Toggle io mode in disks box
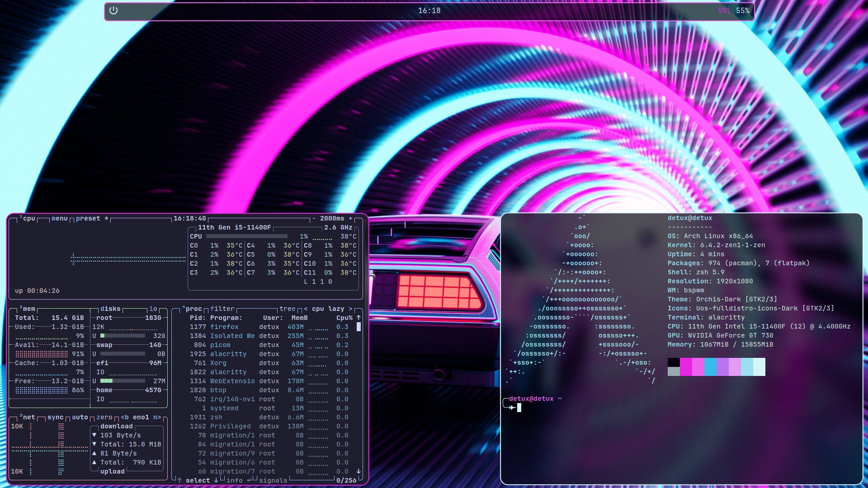Screen dimensions: 868x488 click(x=153, y=309)
